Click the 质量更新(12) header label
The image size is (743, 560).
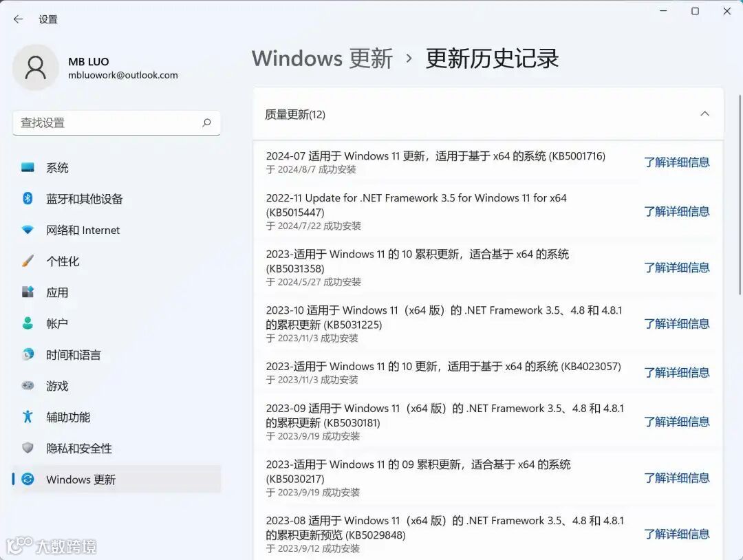[x=294, y=114]
